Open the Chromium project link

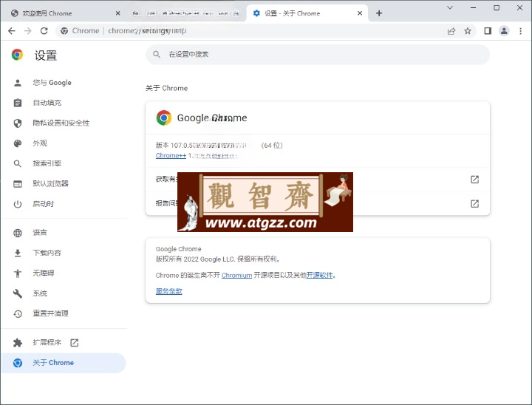tap(236, 276)
